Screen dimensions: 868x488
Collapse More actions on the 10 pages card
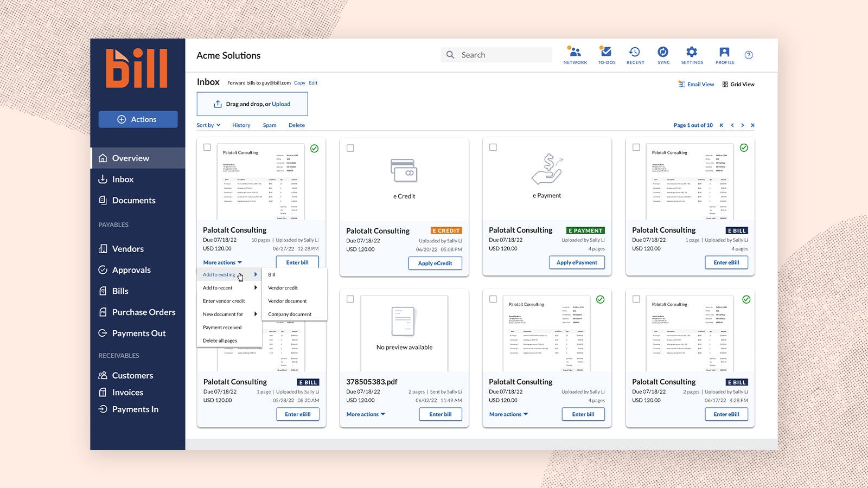222,262
